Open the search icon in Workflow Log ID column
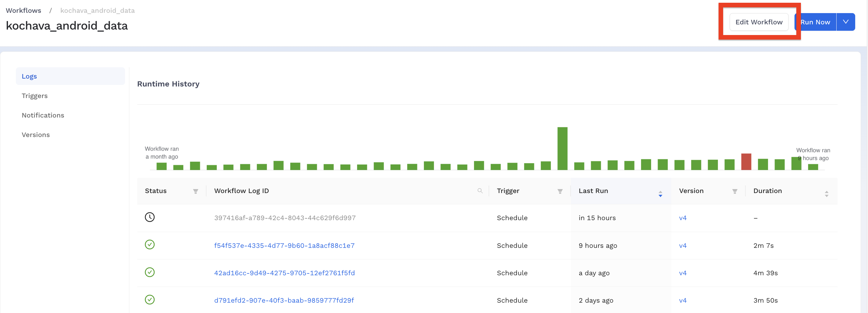Screen dimensions: 868x313 [480, 191]
